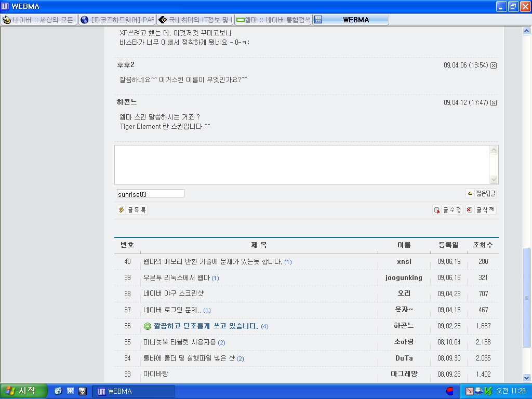This screenshot has height=399, width=532.
Task: Delete the 후후2 comment with its X icon
Action: [494, 65]
